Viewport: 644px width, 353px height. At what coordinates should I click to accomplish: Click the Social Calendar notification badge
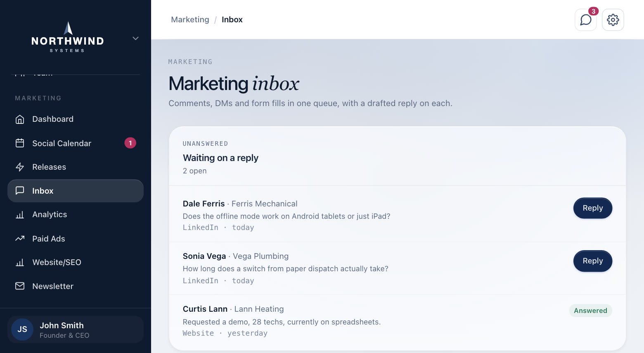pos(130,143)
